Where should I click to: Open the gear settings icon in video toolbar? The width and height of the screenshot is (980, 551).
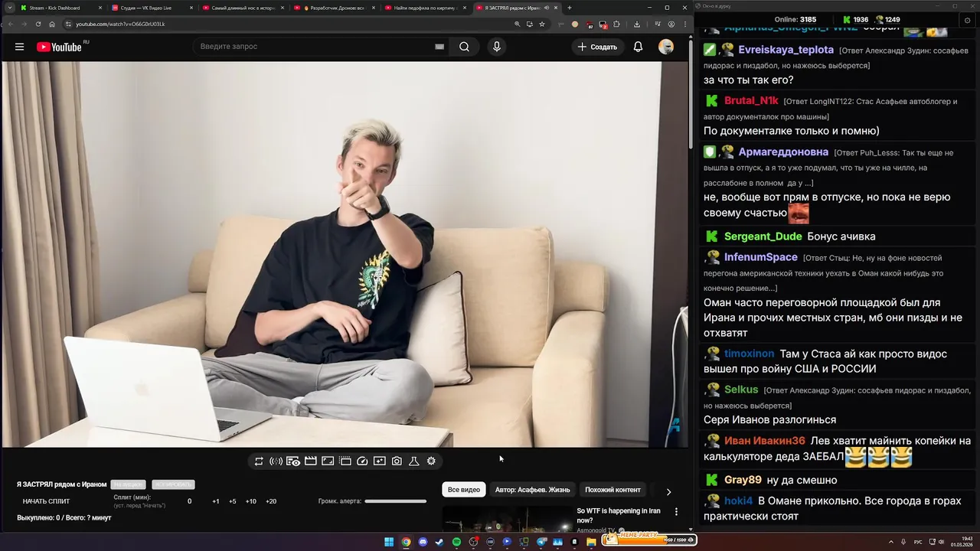(x=431, y=461)
